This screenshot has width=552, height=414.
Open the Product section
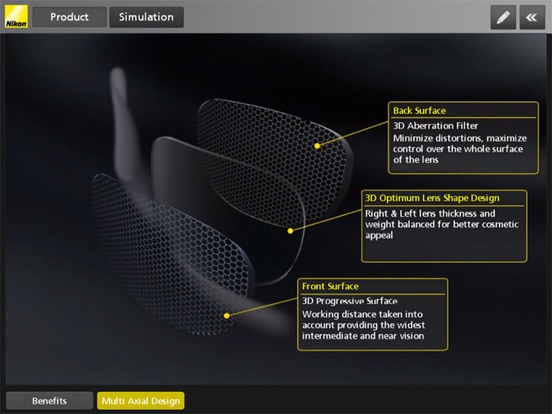click(69, 17)
